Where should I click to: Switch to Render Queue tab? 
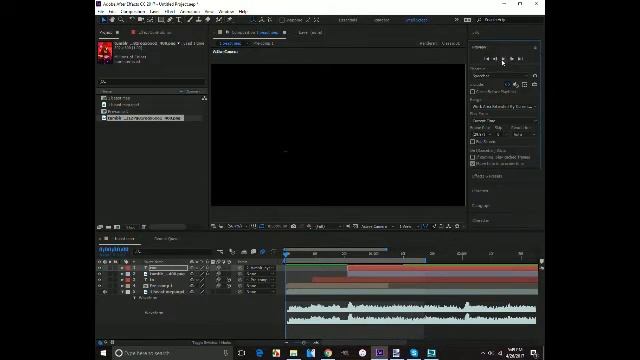(166, 238)
